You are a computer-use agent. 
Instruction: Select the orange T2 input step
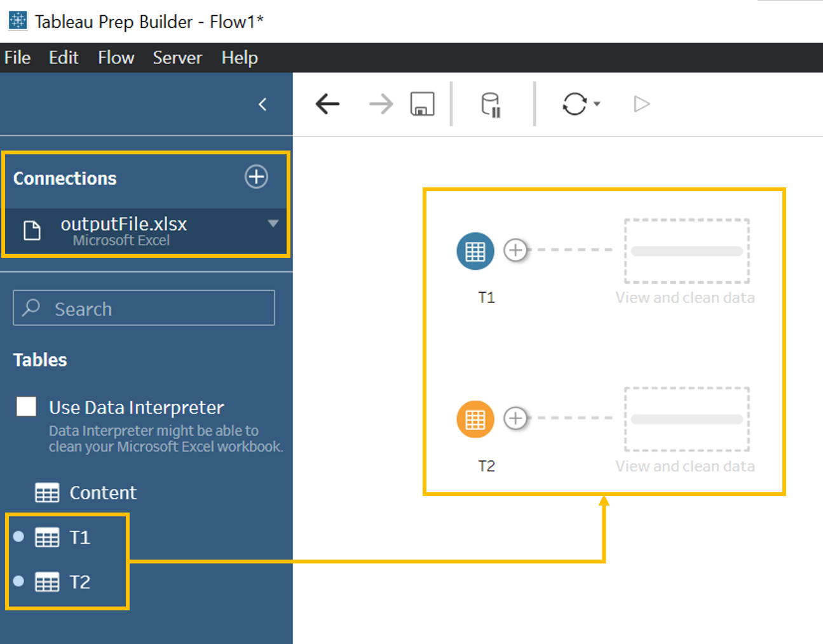click(475, 419)
